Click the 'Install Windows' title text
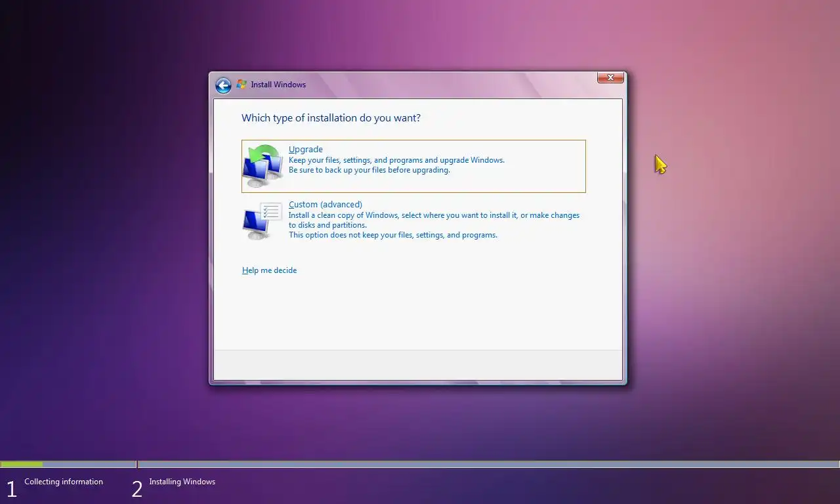This screenshot has height=504, width=840. coord(278,85)
